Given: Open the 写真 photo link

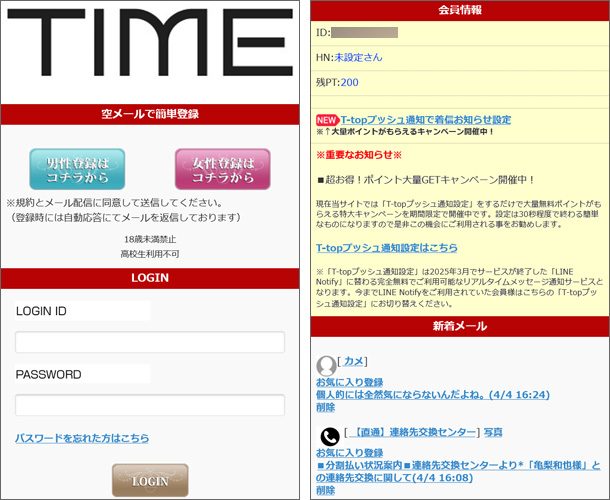Looking at the screenshot, I should coord(492,432).
